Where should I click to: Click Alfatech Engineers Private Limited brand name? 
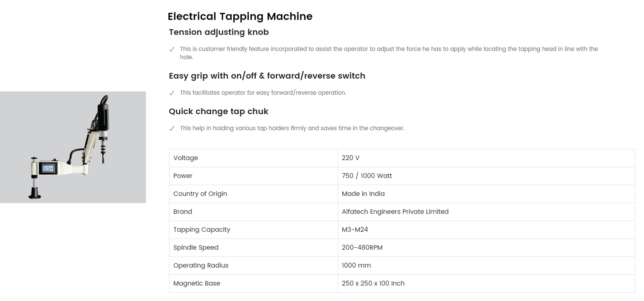click(x=395, y=212)
